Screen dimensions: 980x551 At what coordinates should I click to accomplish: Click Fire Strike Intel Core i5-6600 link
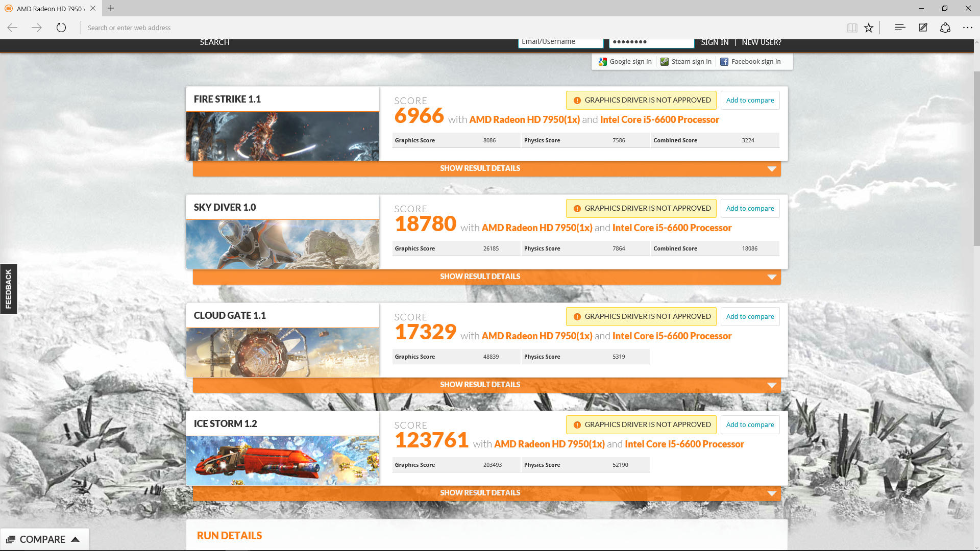[659, 119]
